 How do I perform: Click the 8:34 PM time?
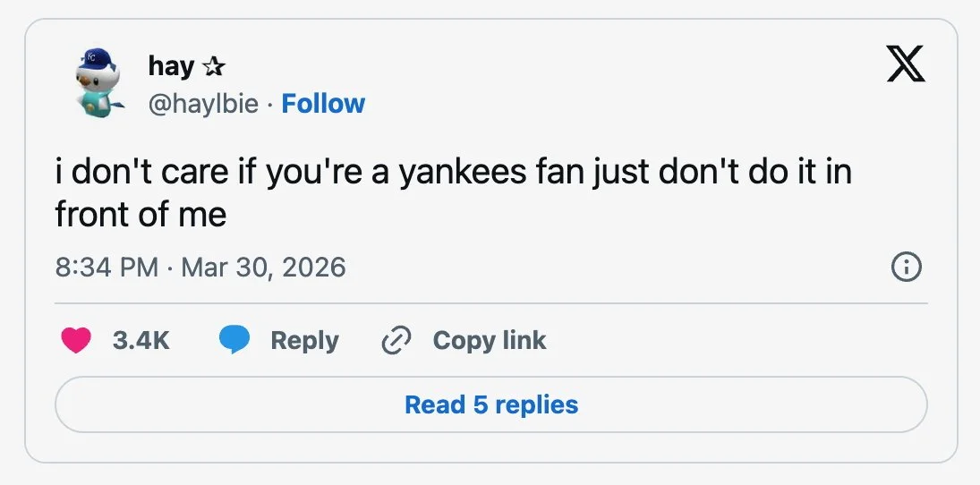[x=107, y=267]
